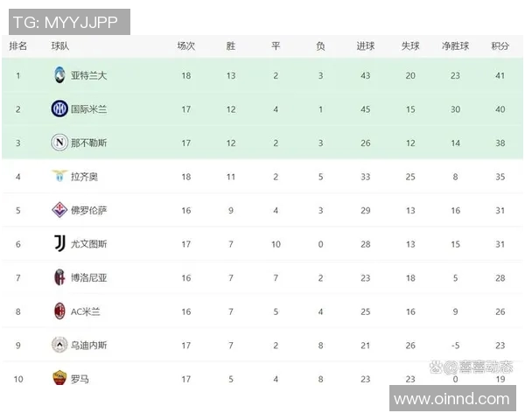This screenshot has width=525, height=420.
Task: Click the 进球 goals scored column header
Action: tap(366, 45)
